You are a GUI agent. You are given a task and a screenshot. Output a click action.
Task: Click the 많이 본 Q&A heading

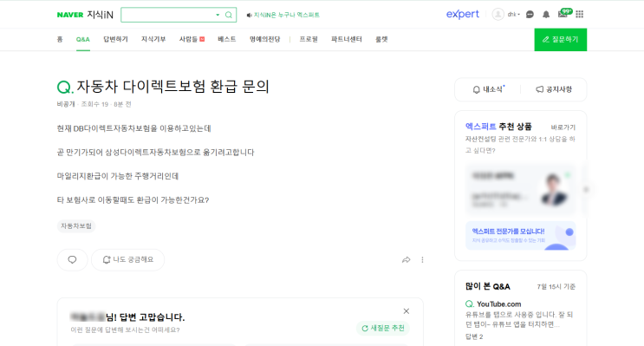(x=487, y=286)
